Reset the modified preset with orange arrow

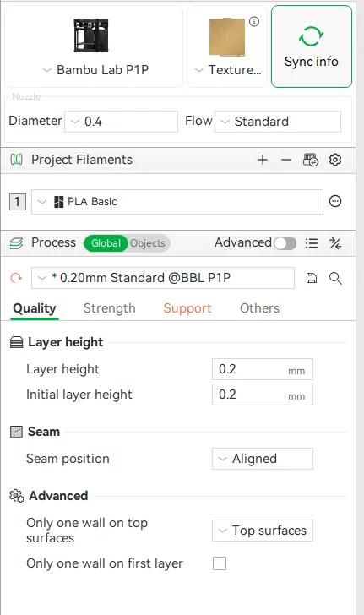click(16, 278)
